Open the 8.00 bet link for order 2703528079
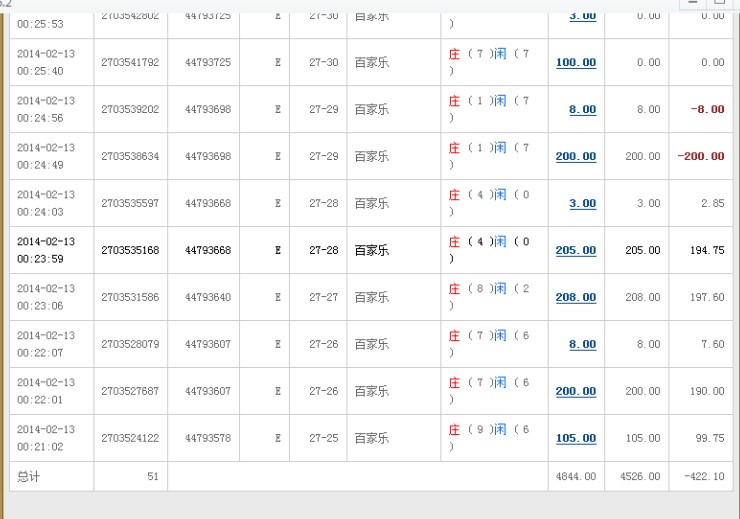 click(x=582, y=344)
